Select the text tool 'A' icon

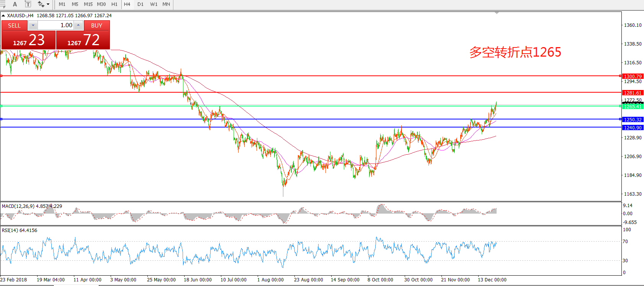pyautogui.click(x=15, y=4)
